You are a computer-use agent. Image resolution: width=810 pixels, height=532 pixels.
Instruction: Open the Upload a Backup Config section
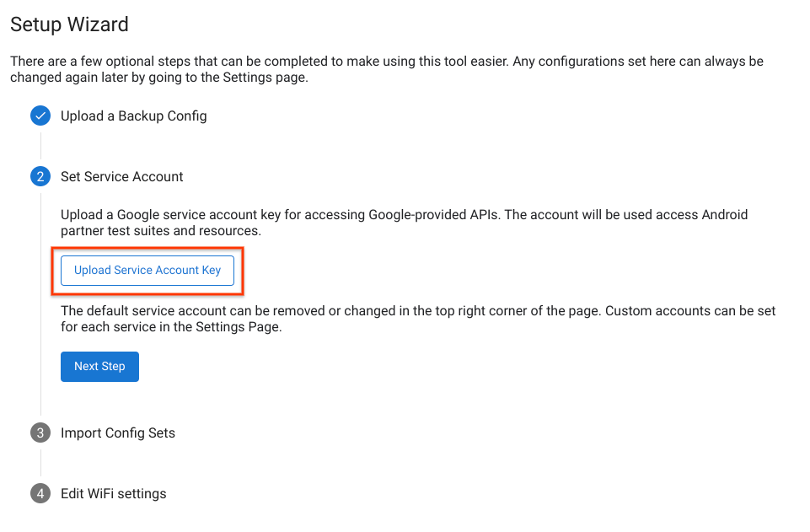133,116
